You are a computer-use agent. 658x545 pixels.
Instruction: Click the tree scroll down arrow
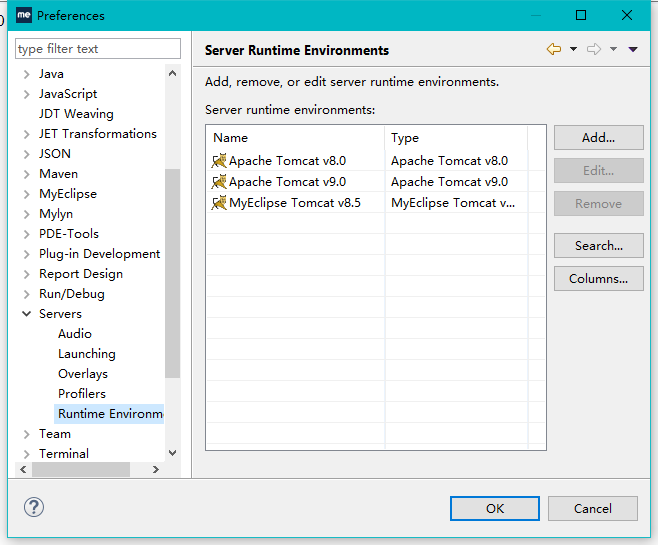(x=172, y=453)
